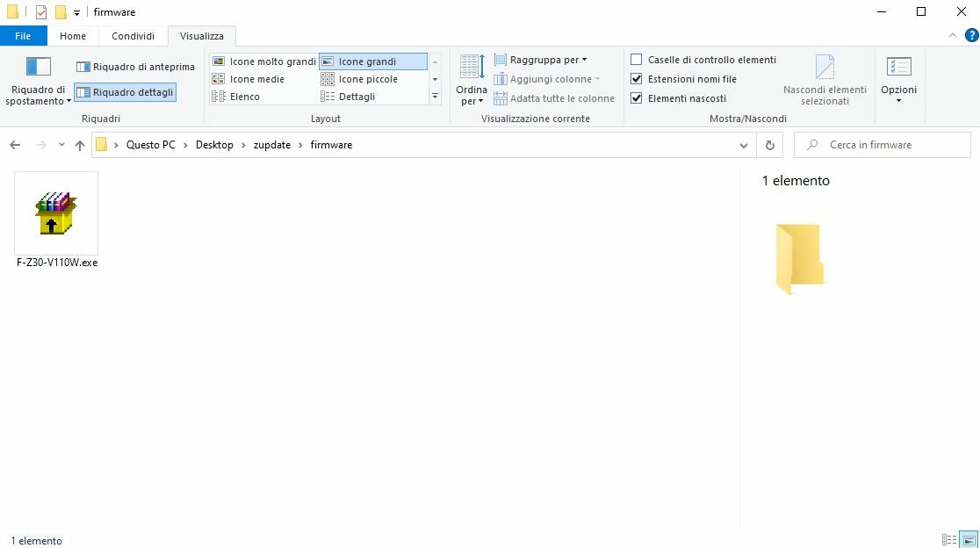Viewport: 980px width, 548px height.
Task: Enable Caselle di controllo elementi
Action: tap(637, 60)
